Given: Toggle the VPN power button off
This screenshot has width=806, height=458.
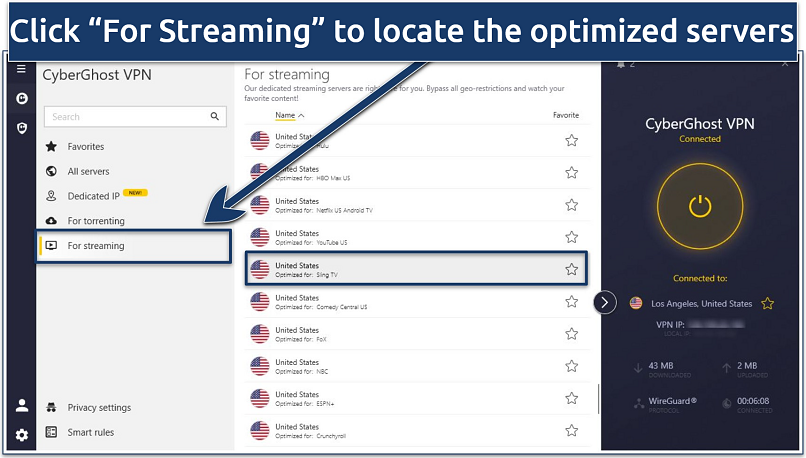Looking at the screenshot, I should point(699,207).
